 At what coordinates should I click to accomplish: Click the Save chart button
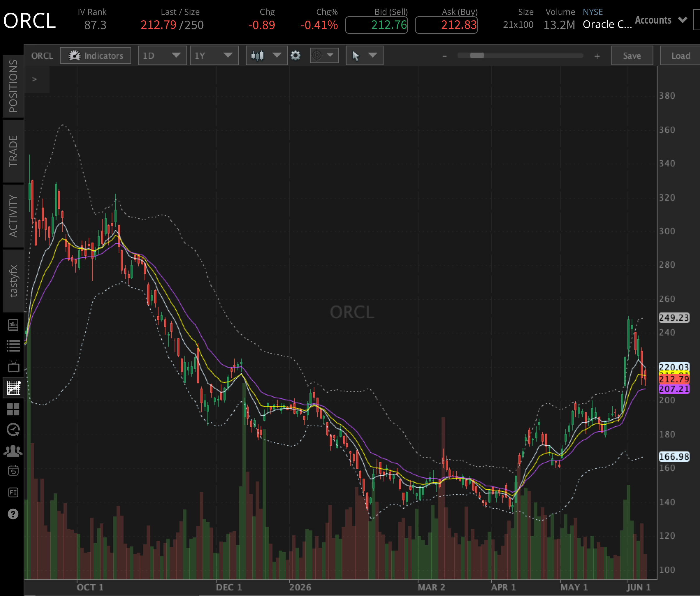tap(632, 56)
